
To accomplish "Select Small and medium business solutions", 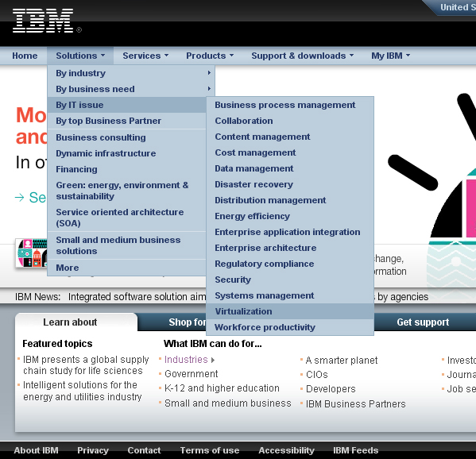I will point(127,245).
